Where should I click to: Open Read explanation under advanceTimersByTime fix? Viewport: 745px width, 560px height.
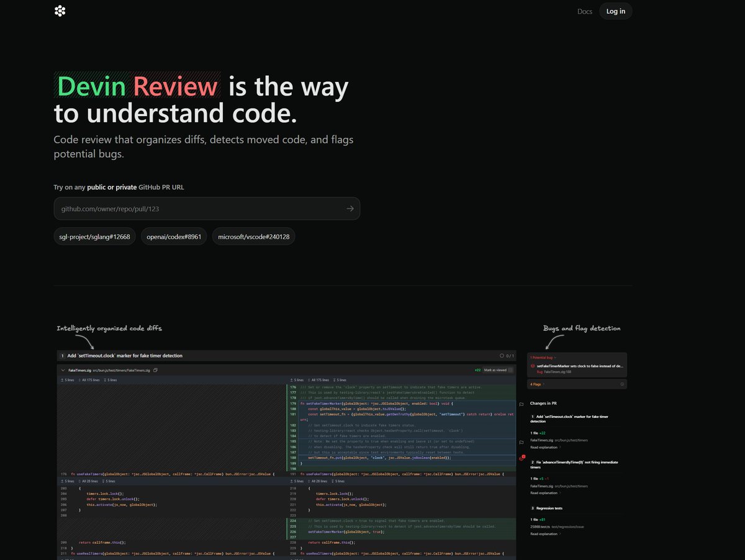tap(544, 493)
